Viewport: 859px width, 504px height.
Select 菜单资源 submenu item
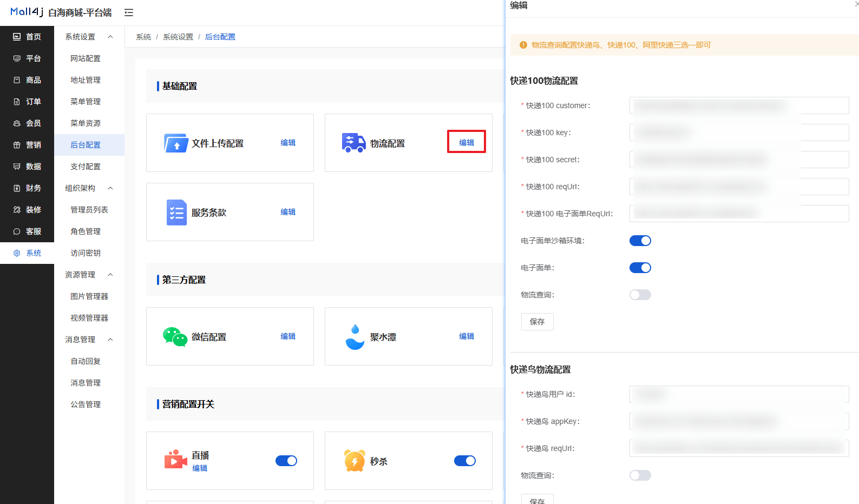click(89, 123)
